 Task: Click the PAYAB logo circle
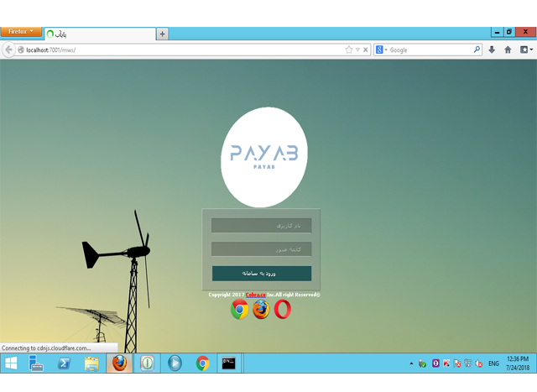[263, 157]
